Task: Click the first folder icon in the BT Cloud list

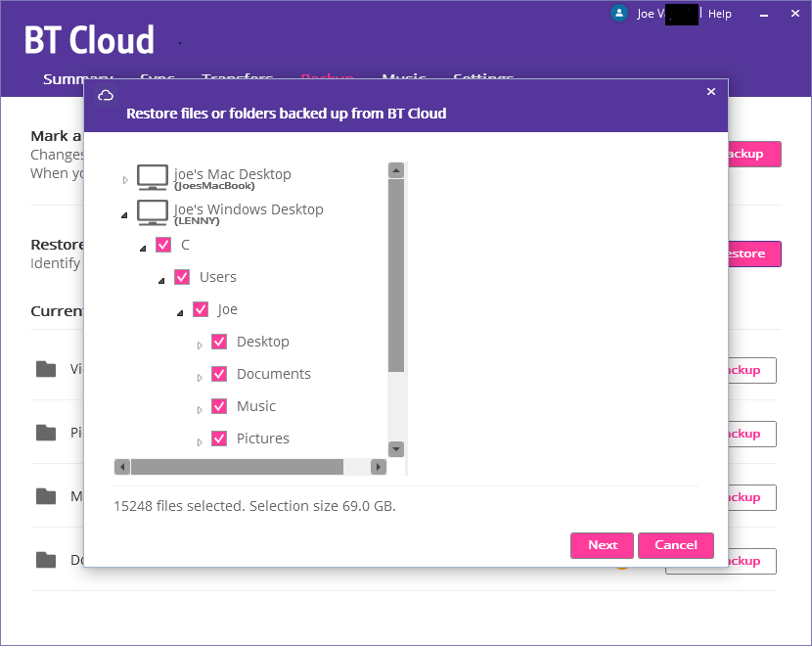Action: click(x=46, y=369)
